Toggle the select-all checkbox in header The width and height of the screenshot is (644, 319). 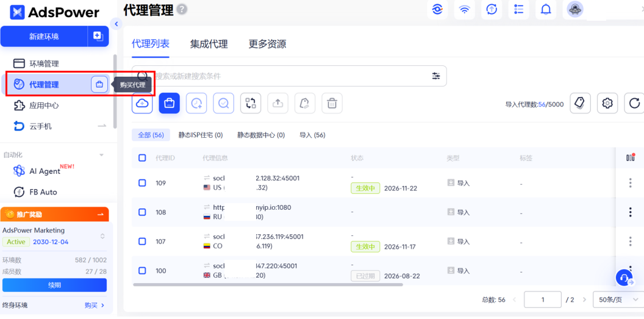[x=142, y=157]
